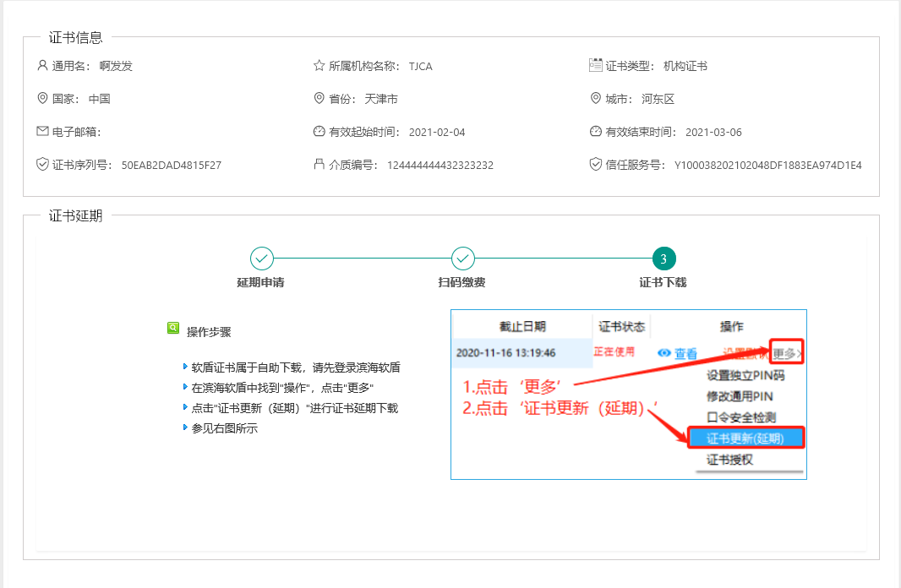This screenshot has width=901, height=588.
Task: Click the 更多 dropdown in the tutorial image
Action: [786, 353]
